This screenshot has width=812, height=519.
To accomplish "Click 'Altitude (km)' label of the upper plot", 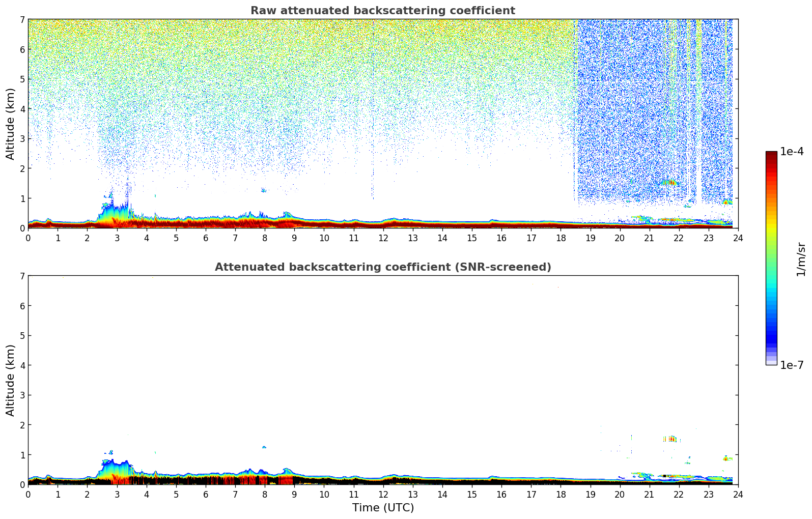I will tap(11, 124).
